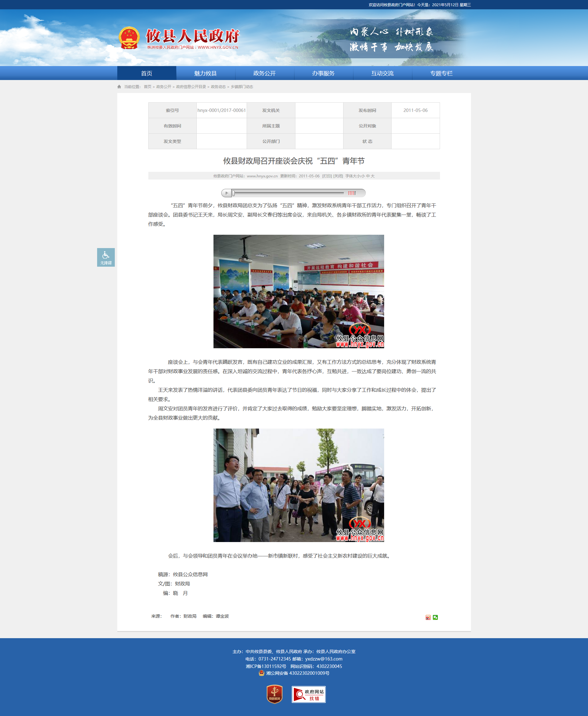Set font size to 大
The width and height of the screenshot is (588, 716).
(x=373, y=176)
